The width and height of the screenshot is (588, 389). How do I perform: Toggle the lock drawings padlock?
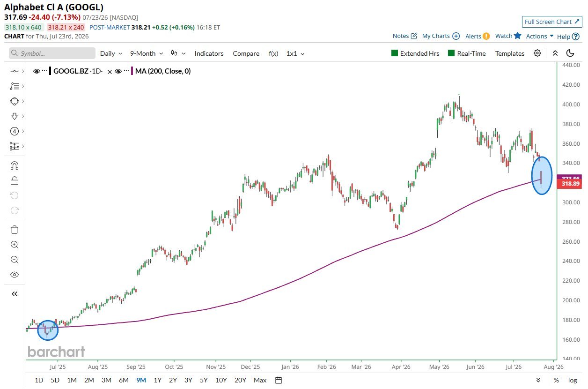pyautogui.click(x=15, y=180)
